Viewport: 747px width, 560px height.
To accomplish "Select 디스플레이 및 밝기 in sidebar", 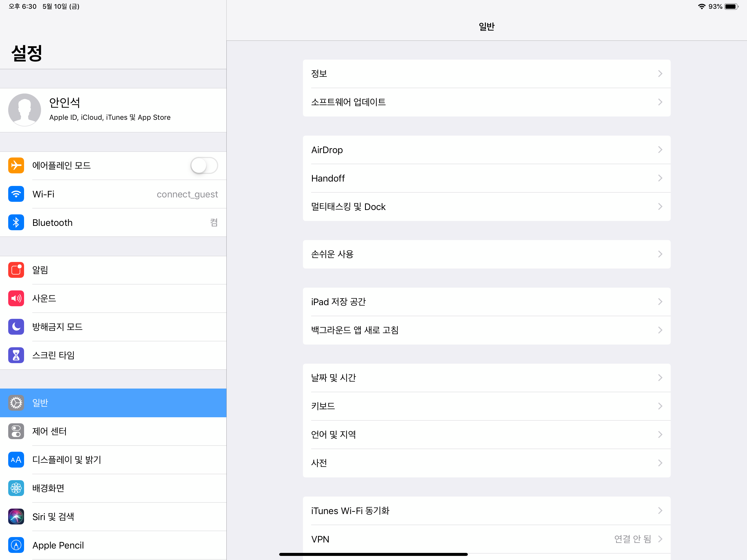I will point(66,460).
